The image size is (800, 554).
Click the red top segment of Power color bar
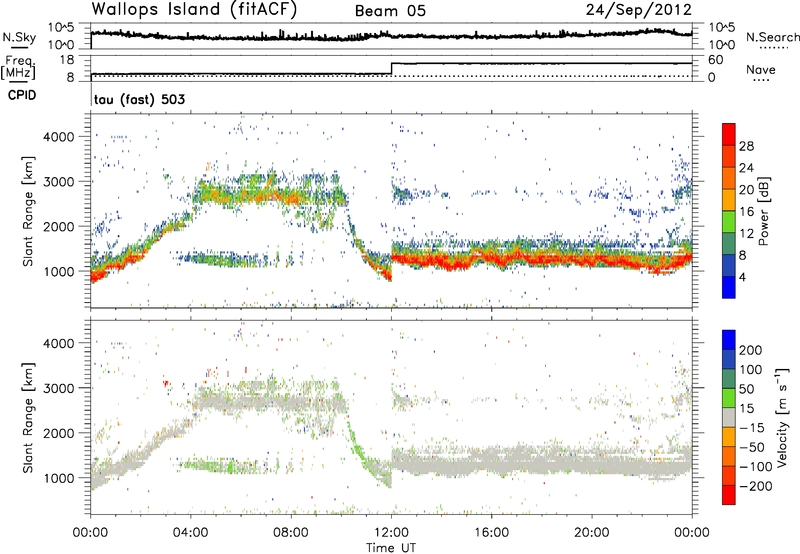(729, 134)
